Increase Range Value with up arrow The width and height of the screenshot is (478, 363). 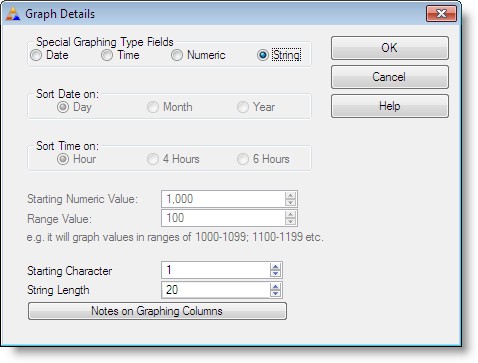pyautogui.click(x=290, y=215)
